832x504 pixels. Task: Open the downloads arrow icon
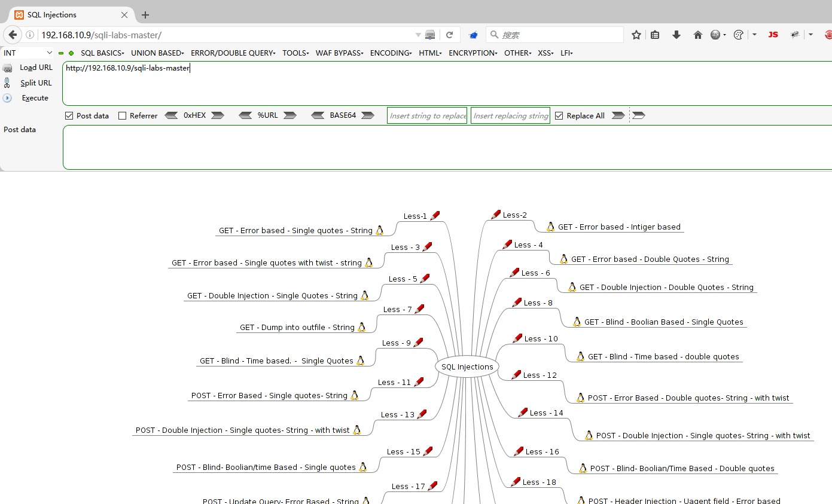tap(676, 35)
